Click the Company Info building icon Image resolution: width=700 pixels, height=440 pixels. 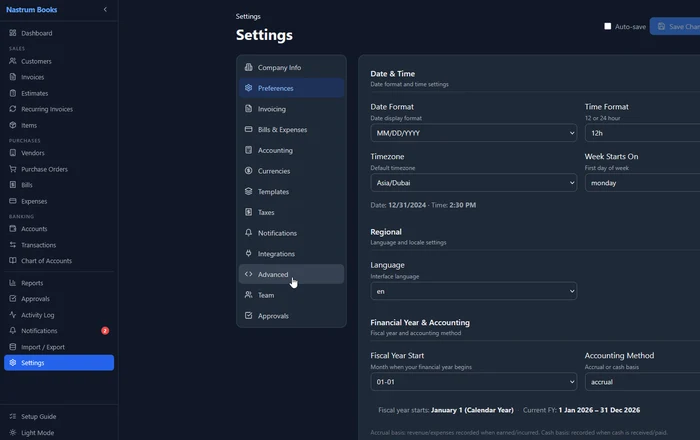[249, 67]
